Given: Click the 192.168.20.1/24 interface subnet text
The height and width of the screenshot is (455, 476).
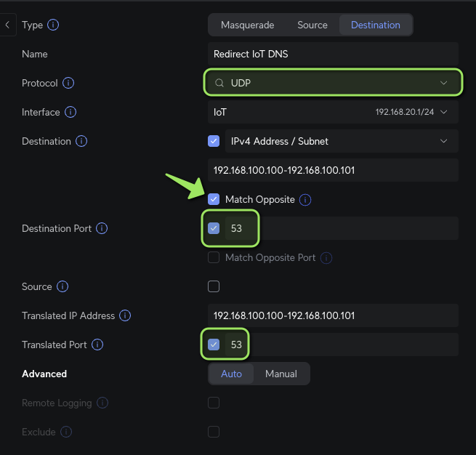Looking at the screenshot, I should pyautogui.click(x=405, y=112).
